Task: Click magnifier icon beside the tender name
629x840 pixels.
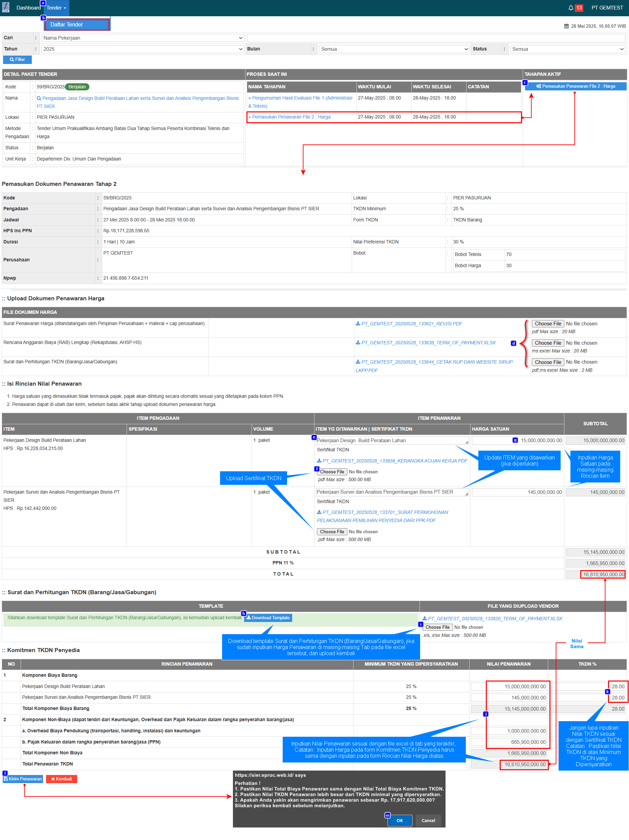Action: 39,98
